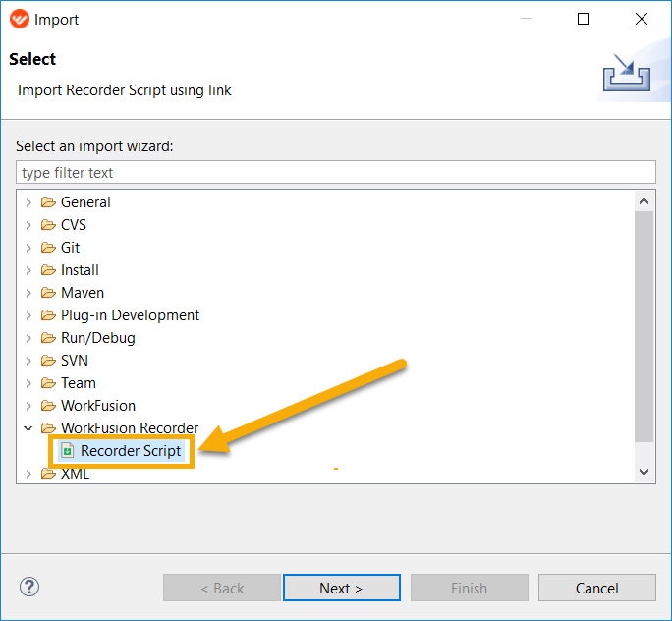
Task: Select the Git tree label
Action: pyautogui.click(x=71, y=248)
